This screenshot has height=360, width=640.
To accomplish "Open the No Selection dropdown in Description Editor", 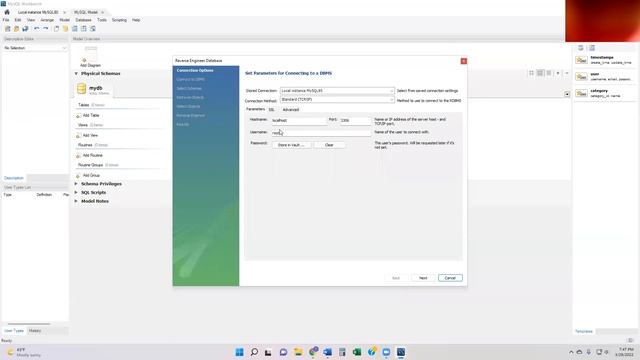I will click(x=35, y=48).
